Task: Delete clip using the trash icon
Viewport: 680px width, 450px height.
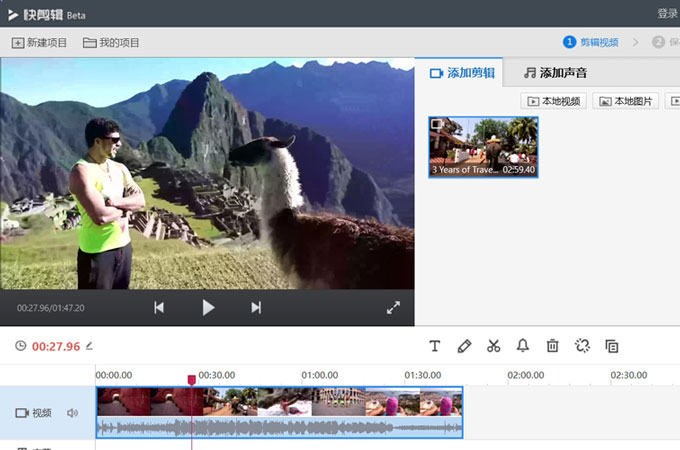Action: [x=552, y=346]
